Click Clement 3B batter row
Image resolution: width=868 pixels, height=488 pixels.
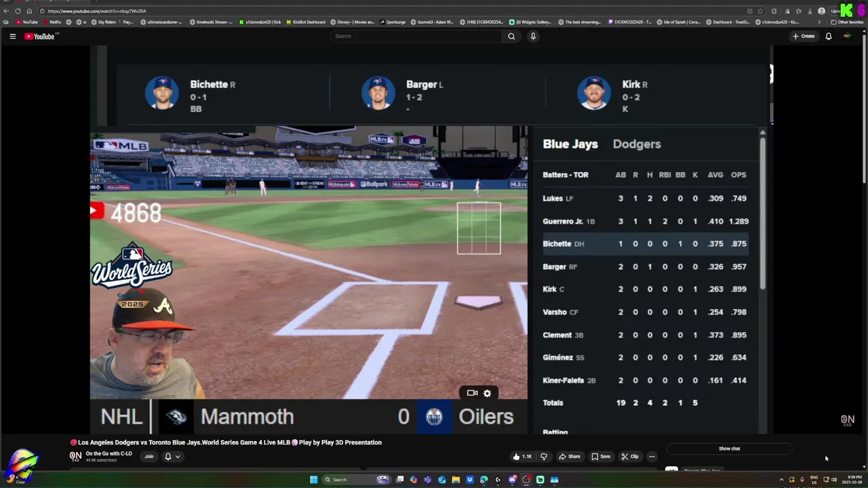pyautogui.click(x=645, y=335)
